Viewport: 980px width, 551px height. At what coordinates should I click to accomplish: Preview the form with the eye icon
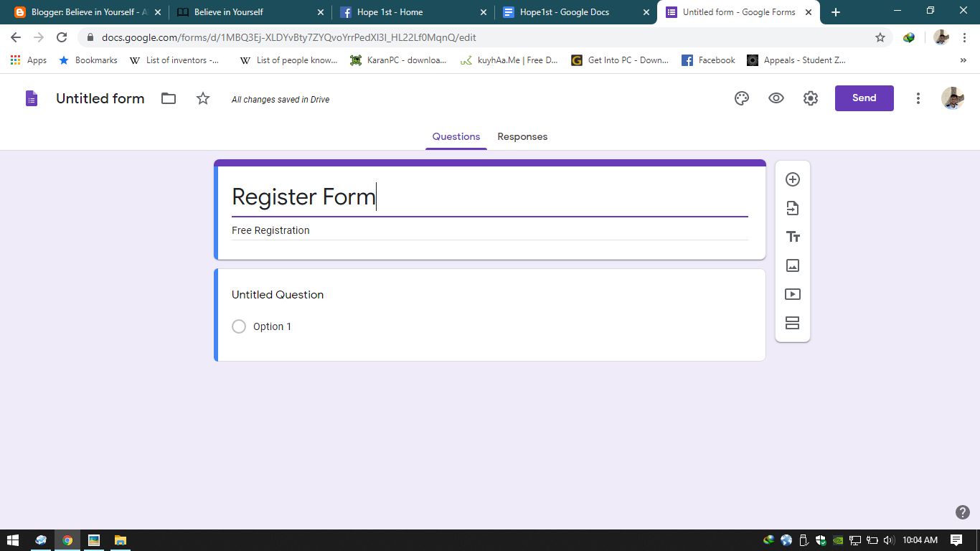click(x=776, y=98)
